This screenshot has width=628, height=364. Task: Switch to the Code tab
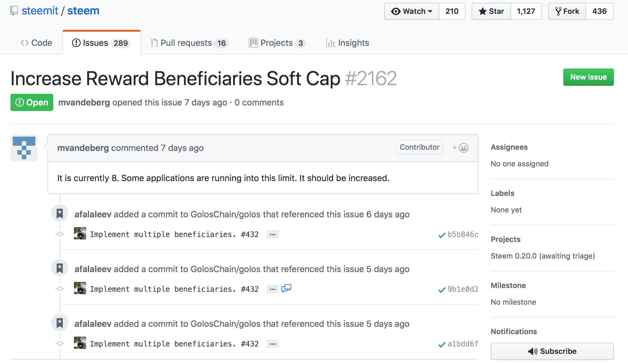click(x=36, y=43)
